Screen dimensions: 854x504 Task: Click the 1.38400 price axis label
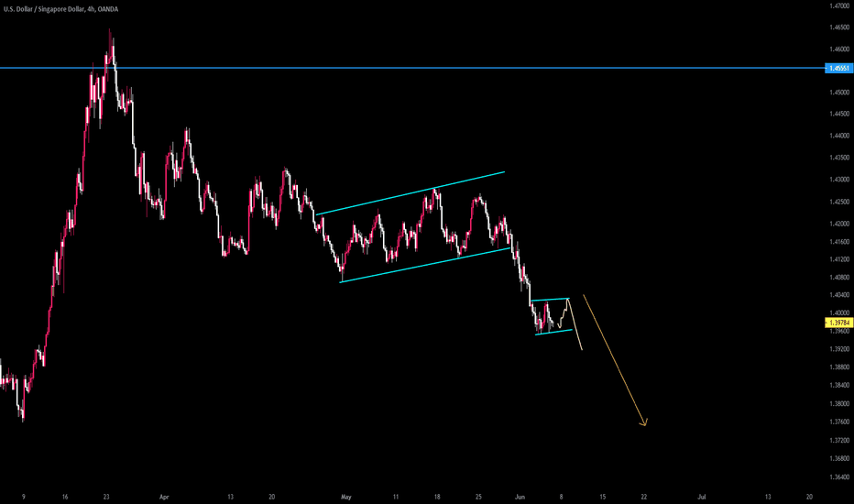pos(839,385)
